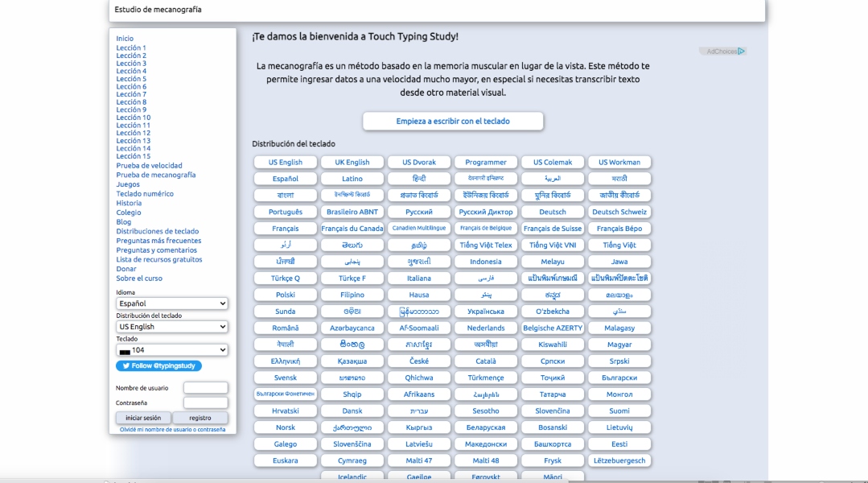The height and width of the screenshot is (483, 868).
Task: Select the Magyar layout
Action: 619,345
